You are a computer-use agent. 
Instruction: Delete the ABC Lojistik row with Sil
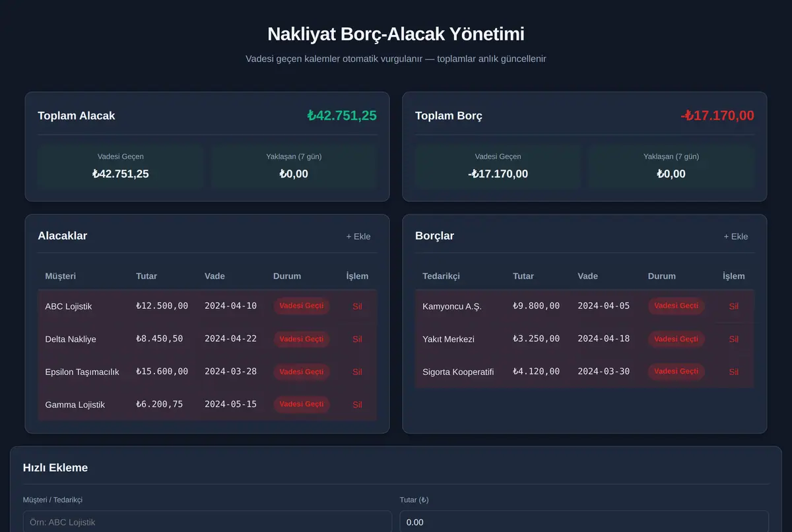pos(357,306)
